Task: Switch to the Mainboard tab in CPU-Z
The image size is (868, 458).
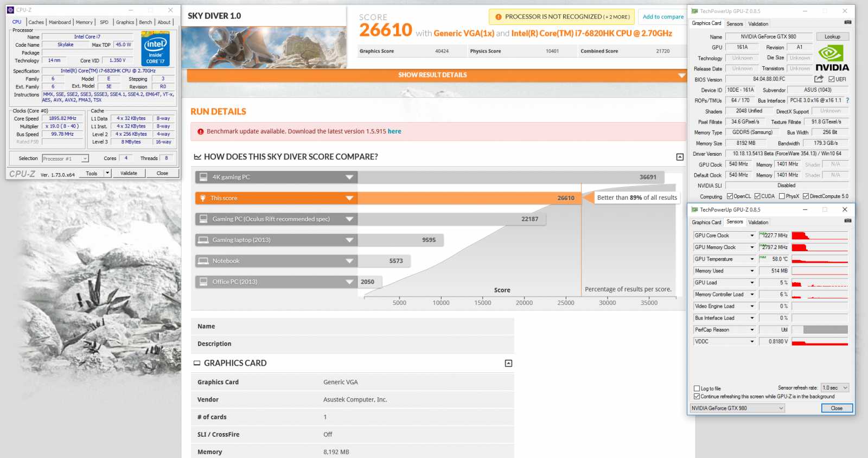Action: click(x=60, y=22)
